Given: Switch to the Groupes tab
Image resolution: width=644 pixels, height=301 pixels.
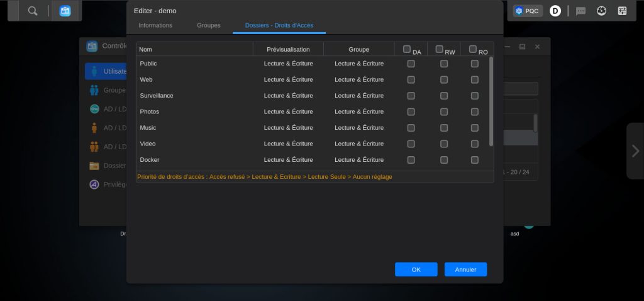Looking at the screenshot, I should (209, 25).
